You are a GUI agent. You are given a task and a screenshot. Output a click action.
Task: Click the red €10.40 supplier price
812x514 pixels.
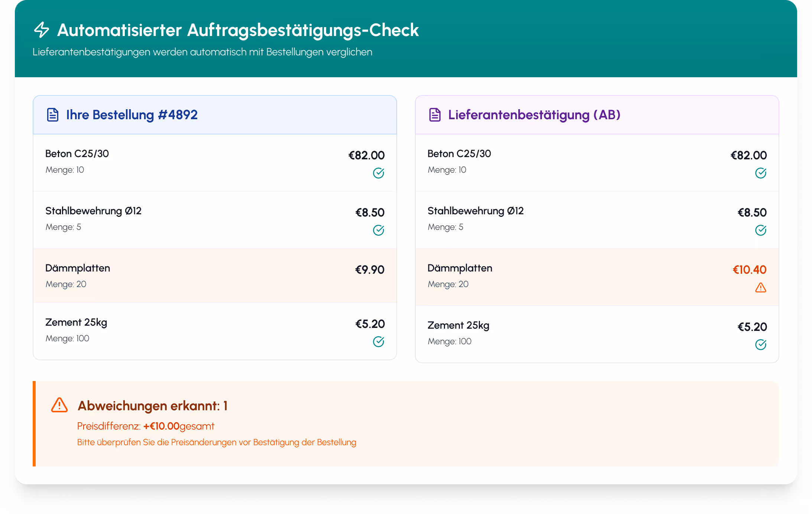749,270
